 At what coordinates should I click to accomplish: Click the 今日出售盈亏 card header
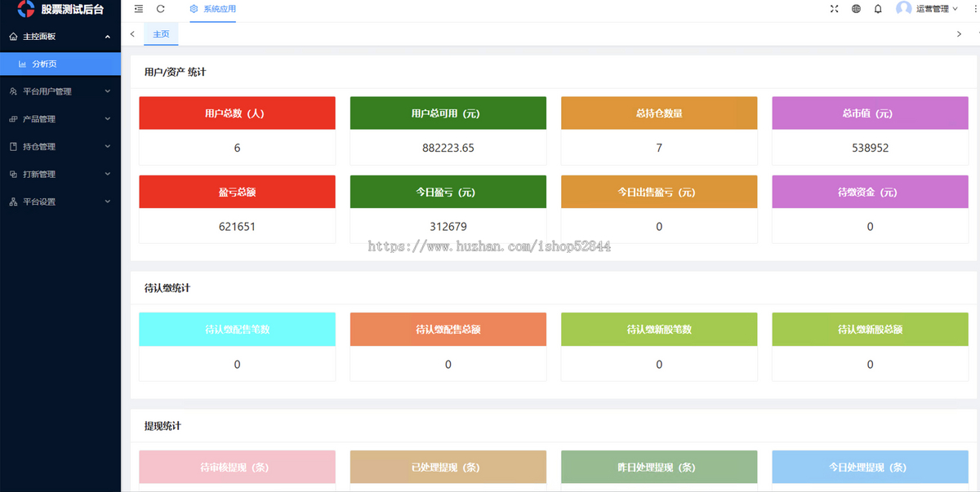659,193
